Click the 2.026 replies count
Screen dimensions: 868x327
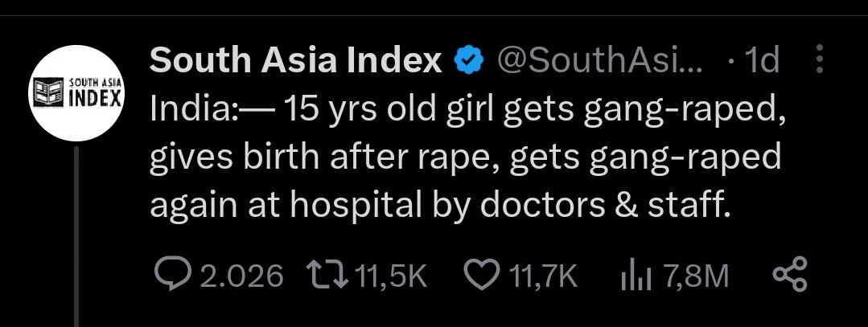pyautogui.click(x=241, y=276)
